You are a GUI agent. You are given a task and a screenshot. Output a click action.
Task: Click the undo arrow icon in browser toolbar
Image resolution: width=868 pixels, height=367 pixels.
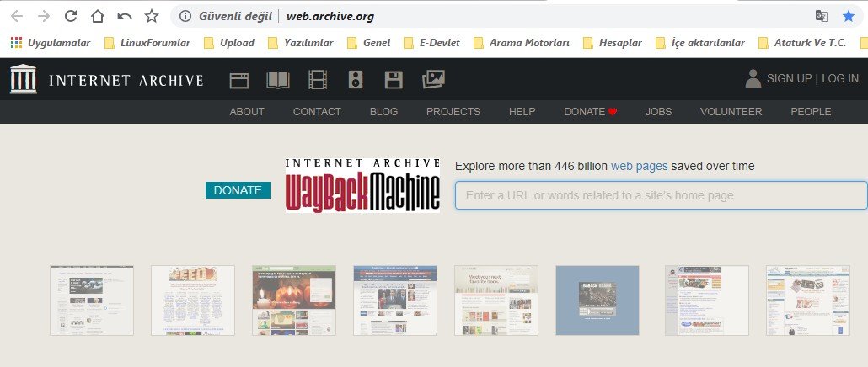pyautogui.click(x=125, y=16)
